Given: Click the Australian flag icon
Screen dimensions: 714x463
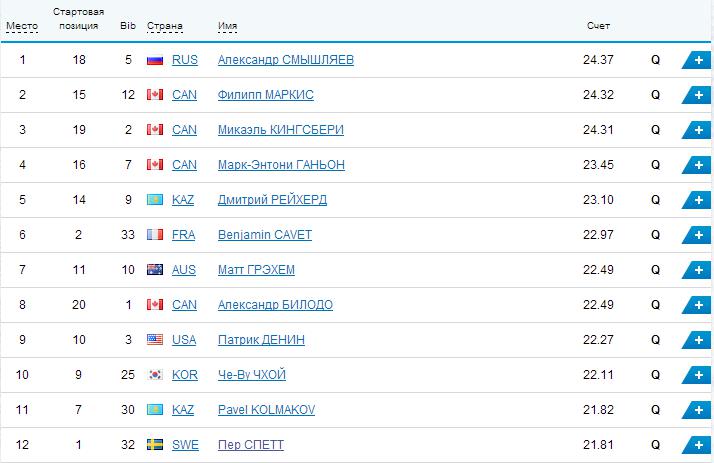Looking at the screenshot, I should tap(155, 270).
